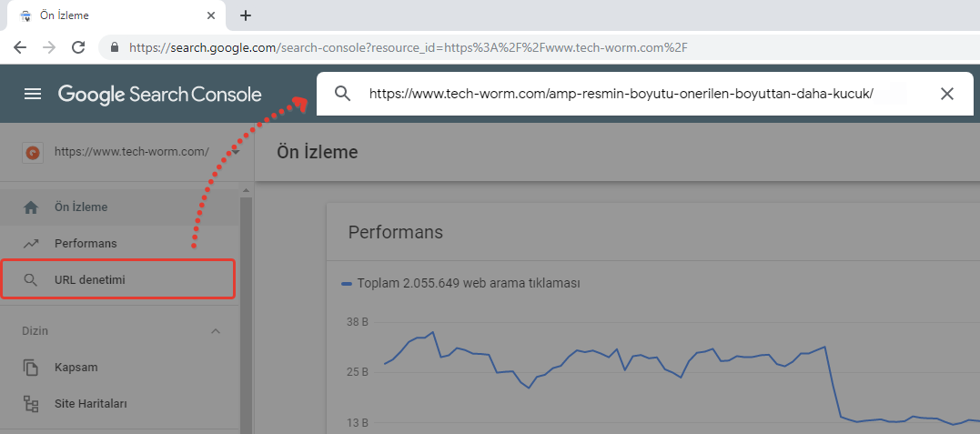
Task: Open a new browser tab
Action: (x=245, y=15)
